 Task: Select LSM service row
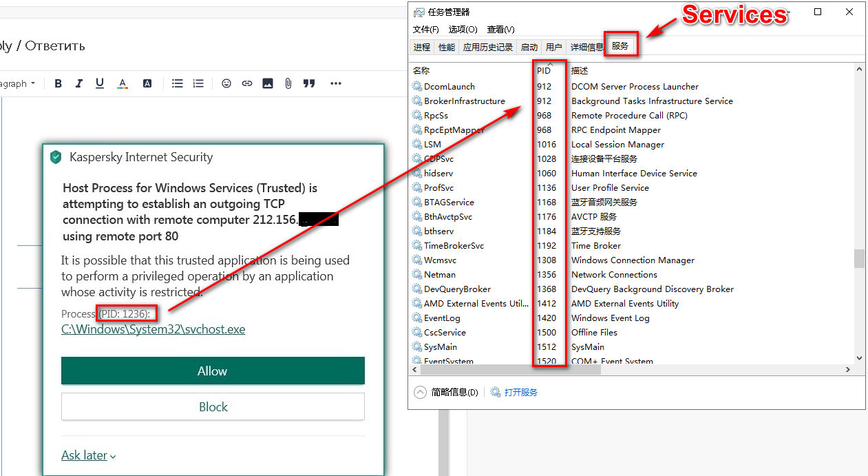coord(632,144)
